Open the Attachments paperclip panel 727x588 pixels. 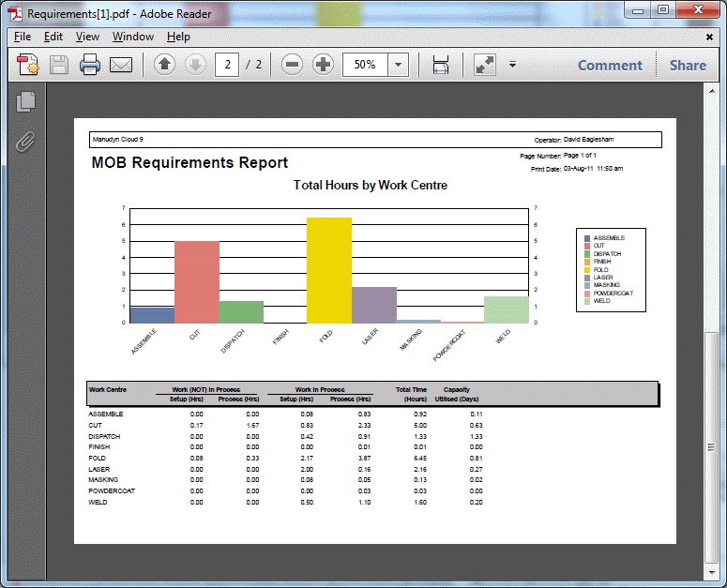click(26, 142)
